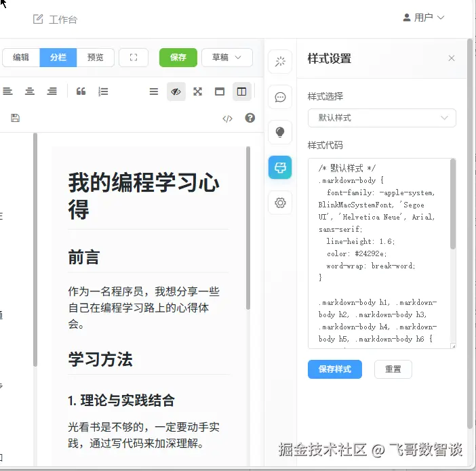Viewport: 476px width, 471px height.
Task: Click the 样式选择 label
Action: (x=325, y=96)
